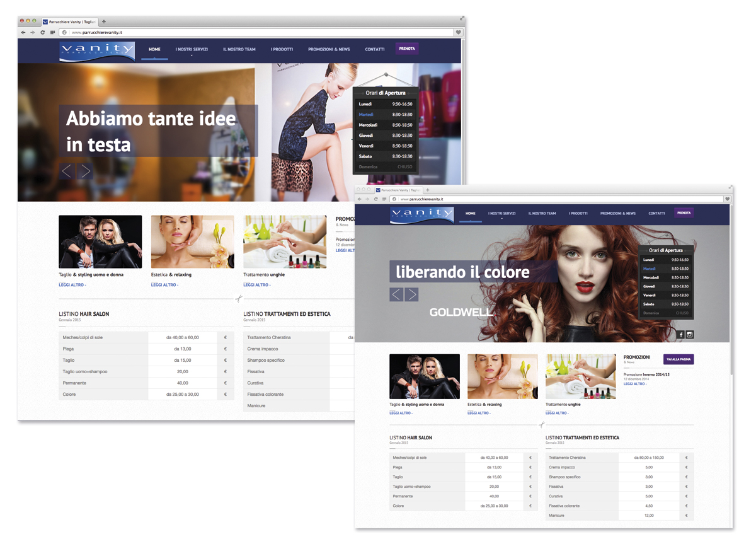Click LEGGI ALTRO under Promozione Inverno 2014/15

click(x=635, y=384)
